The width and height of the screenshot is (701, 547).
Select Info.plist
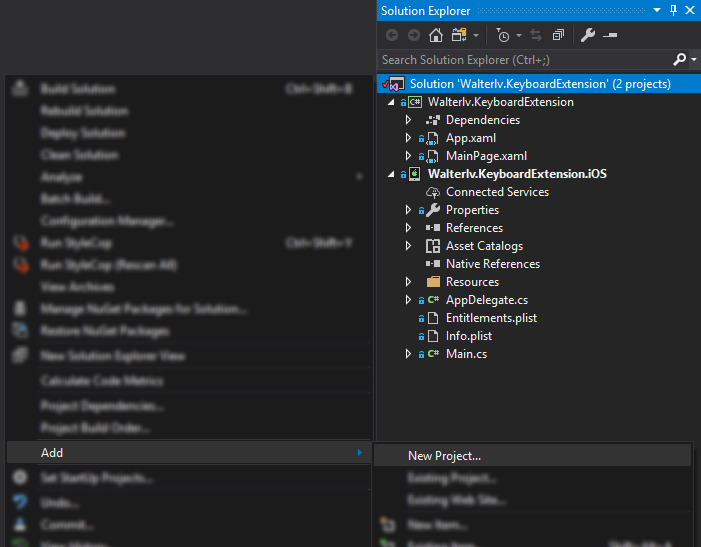pyautogui.click(x=469, y=336)
